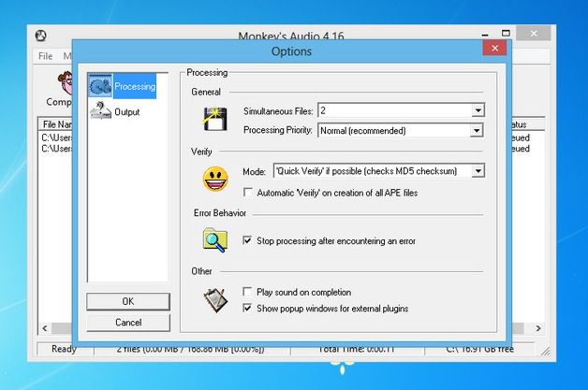Click the File Name column header
Image resolution: width=588 pixels, height=390 pixels.
click(x=55, y=124)
